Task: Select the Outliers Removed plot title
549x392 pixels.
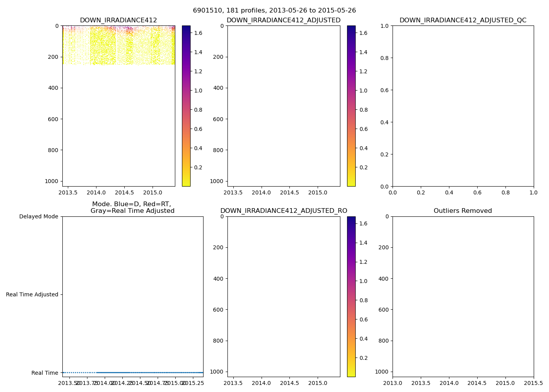Action: pos(463,211)
